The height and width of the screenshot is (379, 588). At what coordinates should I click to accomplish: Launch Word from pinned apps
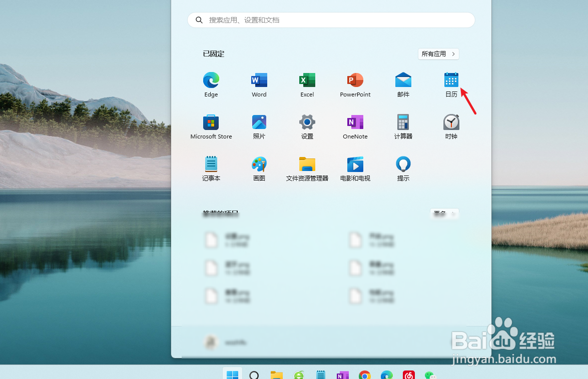[x=259, y=85]
